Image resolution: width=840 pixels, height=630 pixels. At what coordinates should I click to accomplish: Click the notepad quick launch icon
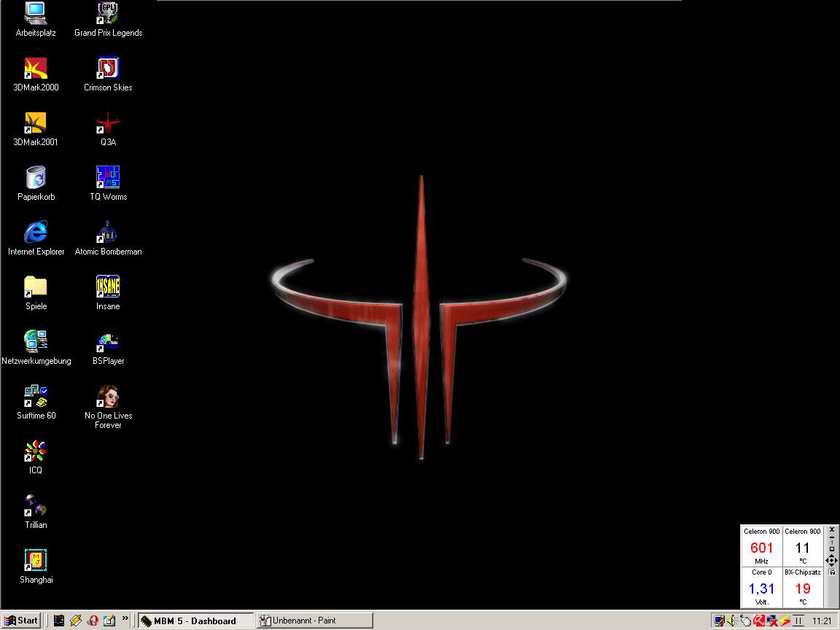(x=109, y=621)
